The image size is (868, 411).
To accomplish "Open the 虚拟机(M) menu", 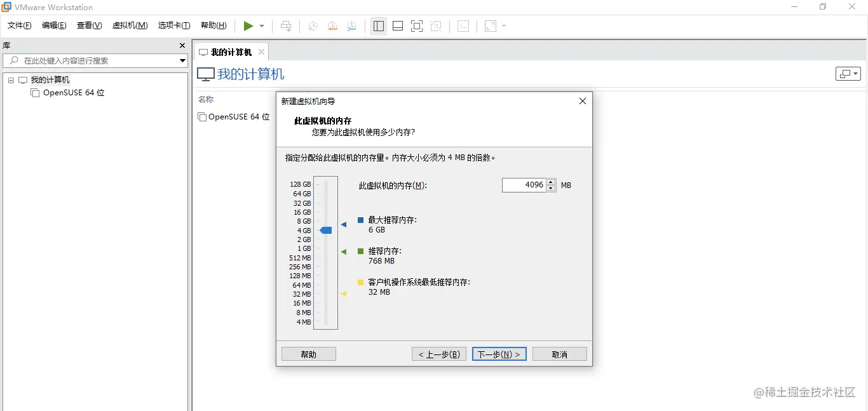I will [x=130, y=25].
